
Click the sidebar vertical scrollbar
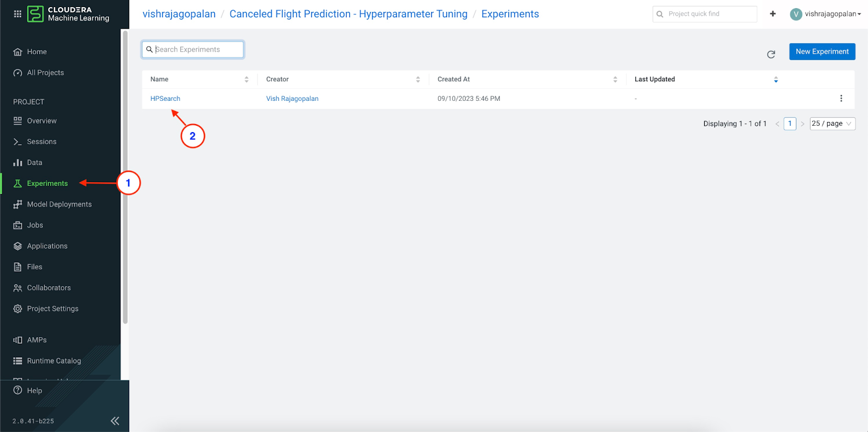(x=125, y=179)
